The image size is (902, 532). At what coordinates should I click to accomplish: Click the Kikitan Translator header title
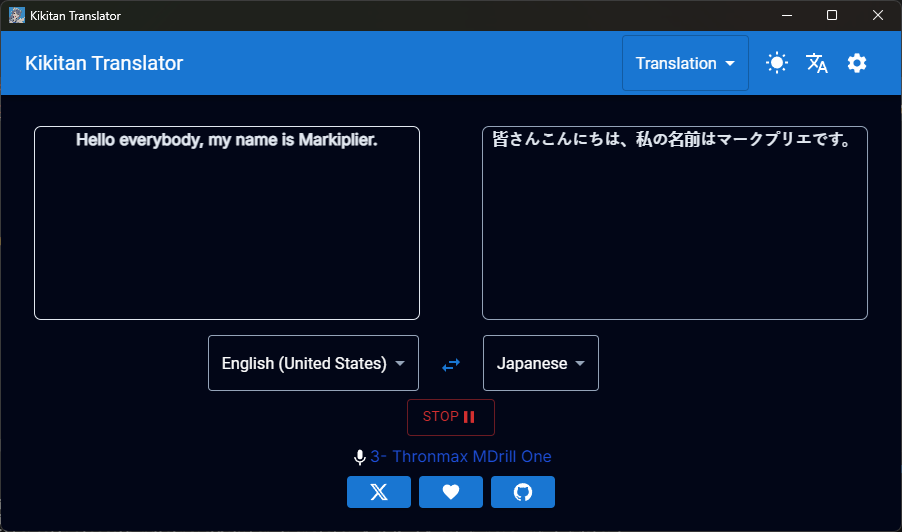[104, 63]
